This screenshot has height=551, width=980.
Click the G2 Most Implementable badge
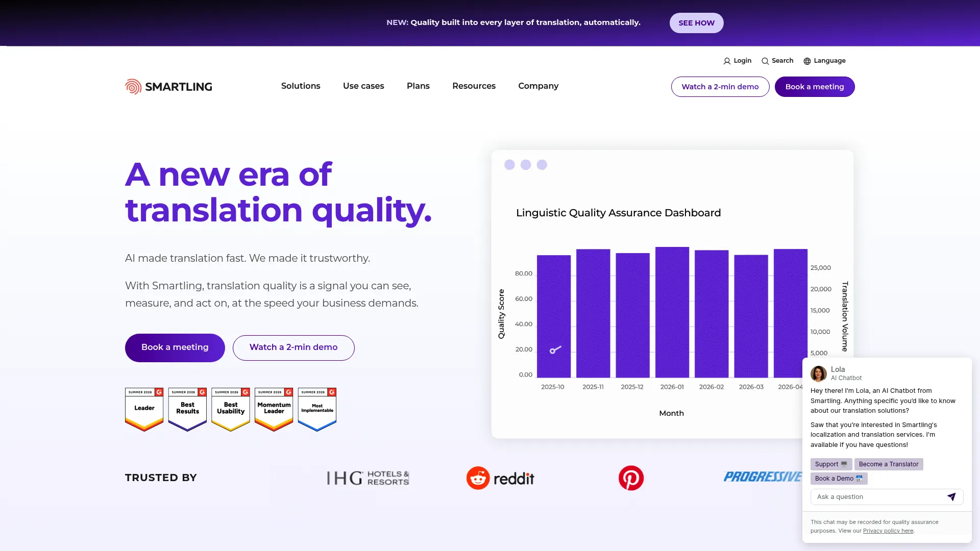click(317, 409)
